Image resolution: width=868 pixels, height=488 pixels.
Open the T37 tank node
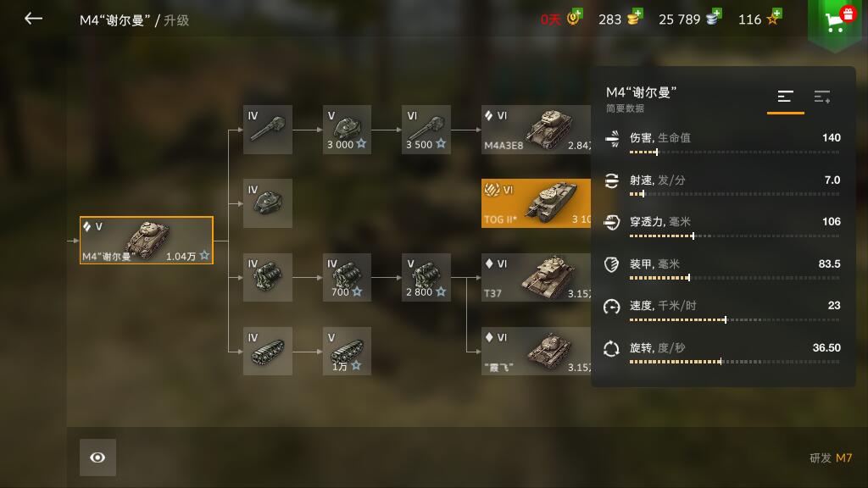(536, 277)
